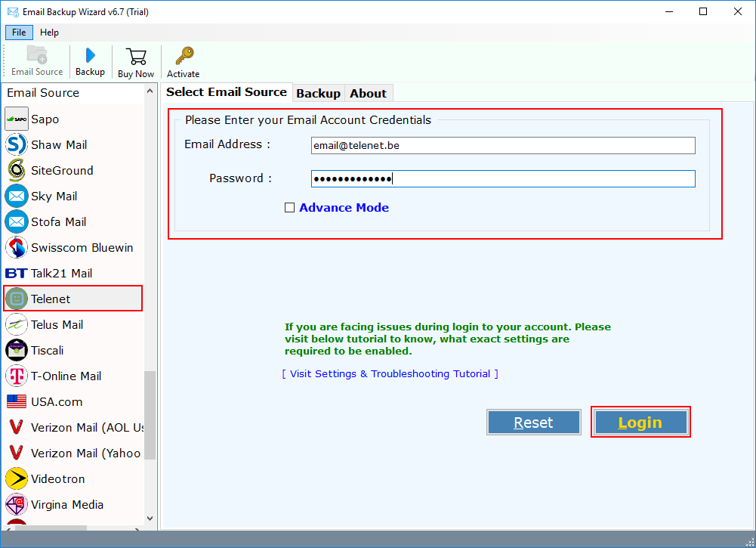Image resolution: width=756 pixels, height=548 pixels.
Task: Click the Email Address input field
Action: click(503, 145)
